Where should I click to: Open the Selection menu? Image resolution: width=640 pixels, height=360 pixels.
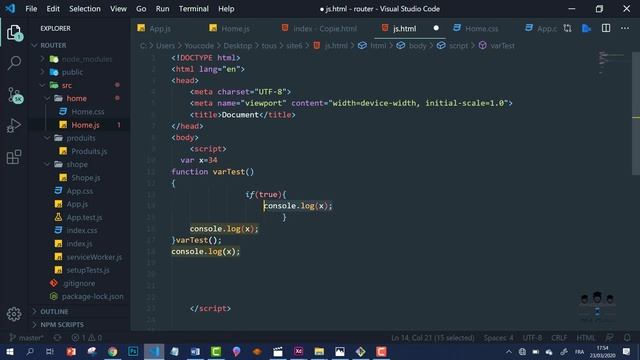coord(84,9)
